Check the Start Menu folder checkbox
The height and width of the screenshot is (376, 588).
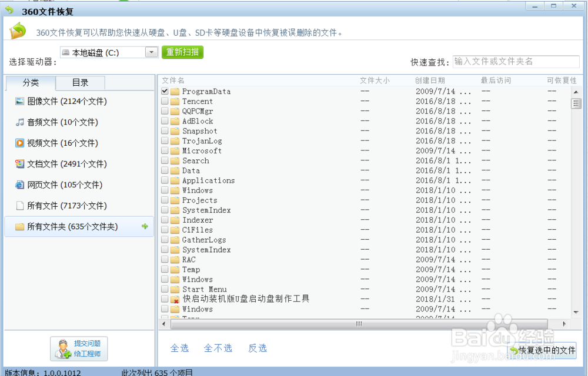pyautogui.click(x=165, y=288)
